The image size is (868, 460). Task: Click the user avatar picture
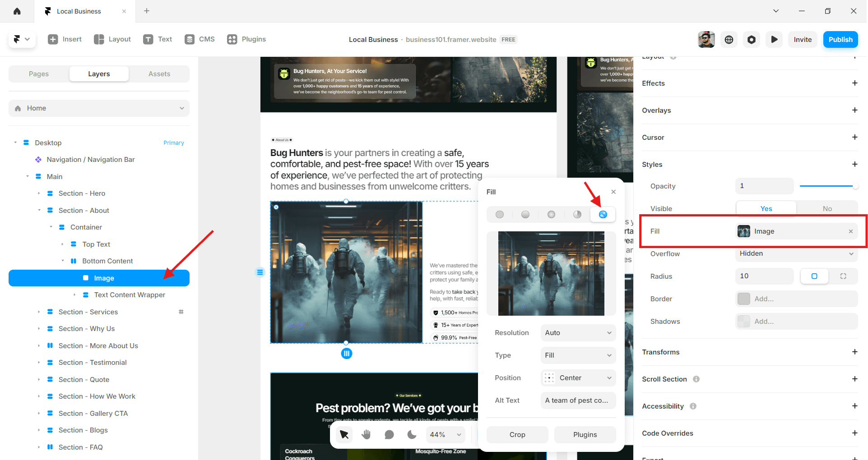(x=706, y=40)
